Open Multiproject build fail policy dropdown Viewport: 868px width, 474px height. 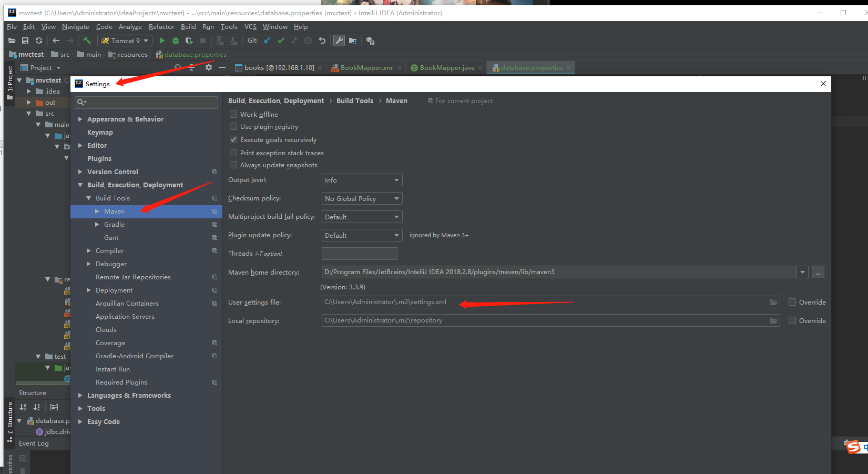tap(362, 217)
